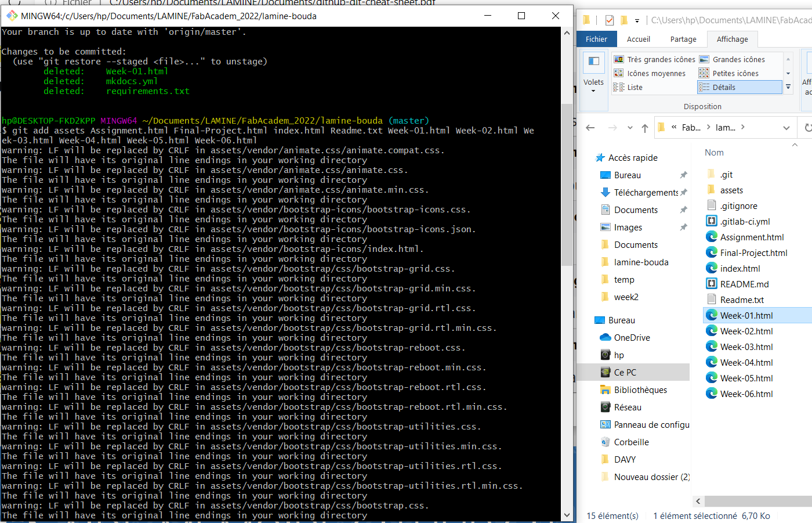Screen dimensions: 812x523
Task: Open the week2 folder in the navigation pane
Action: 626,297
